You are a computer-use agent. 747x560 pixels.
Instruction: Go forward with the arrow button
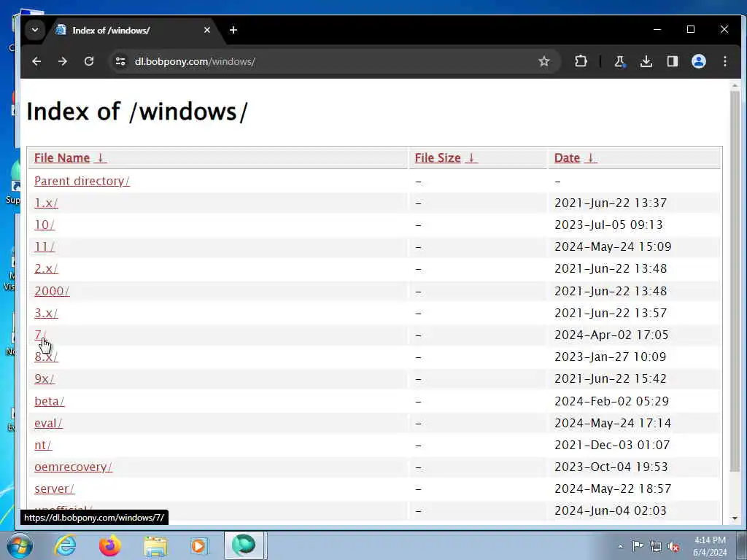pyautogui.click(x=63, y=61)
